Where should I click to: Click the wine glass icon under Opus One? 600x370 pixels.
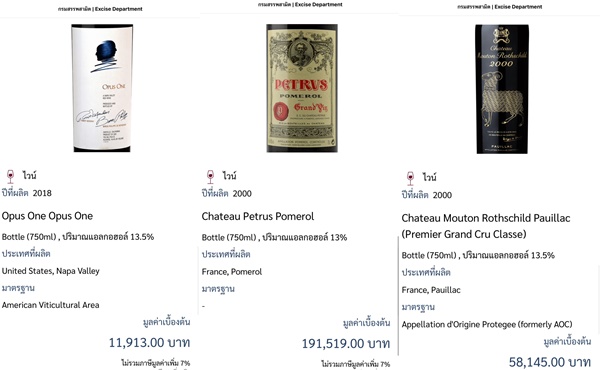[x=10, y=176]
